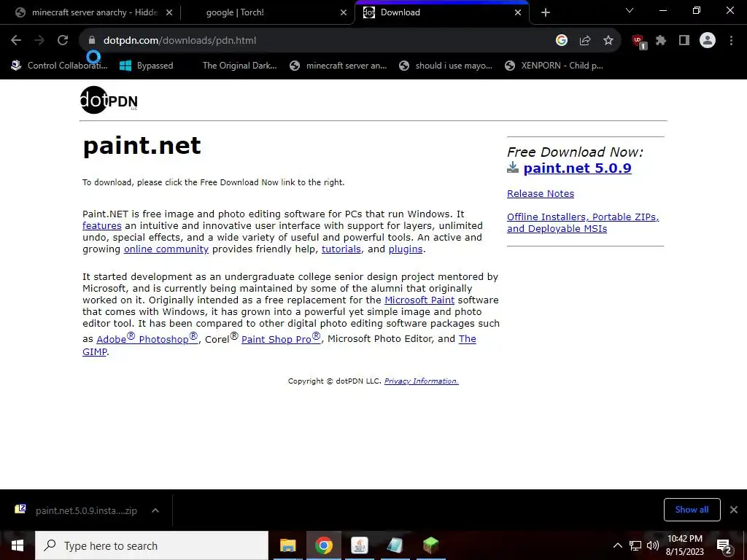The height and width of the screenshot is (560, 747).
Task: Click Show all downloads button
Action: tap(692, 510)
